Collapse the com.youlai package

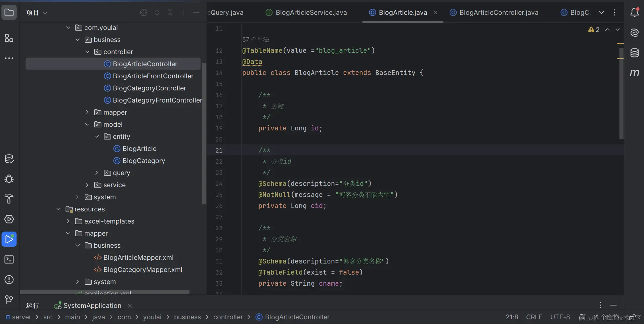[x=68, y=28]
